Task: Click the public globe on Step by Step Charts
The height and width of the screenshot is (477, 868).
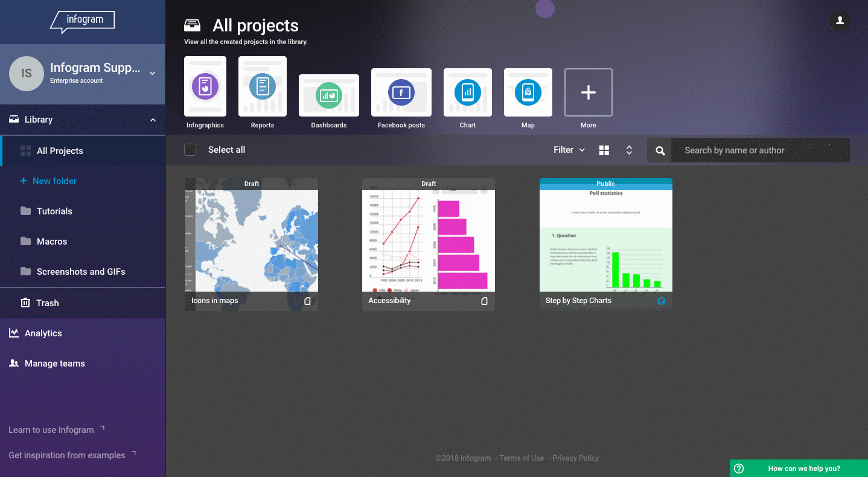Action: 661,300
